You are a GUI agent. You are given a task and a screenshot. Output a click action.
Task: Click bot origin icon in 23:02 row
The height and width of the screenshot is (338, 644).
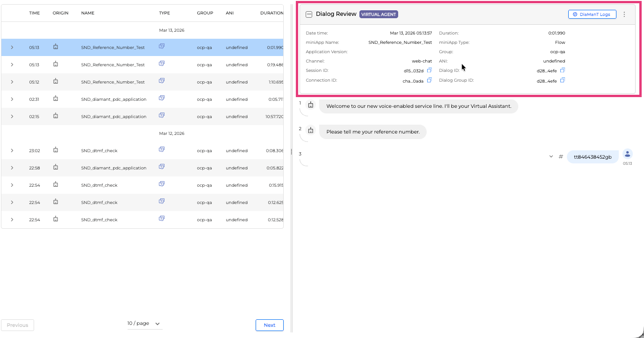coord(56,150)
